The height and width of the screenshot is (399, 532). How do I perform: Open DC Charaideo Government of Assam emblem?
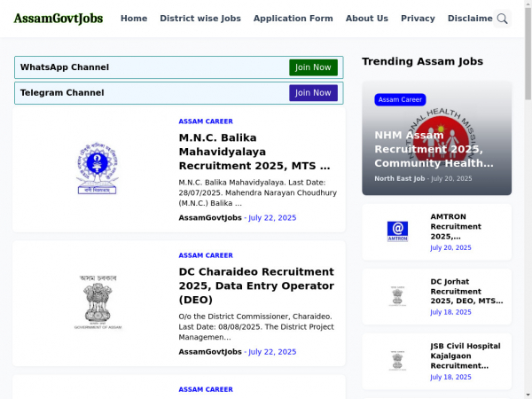[98, 302]
